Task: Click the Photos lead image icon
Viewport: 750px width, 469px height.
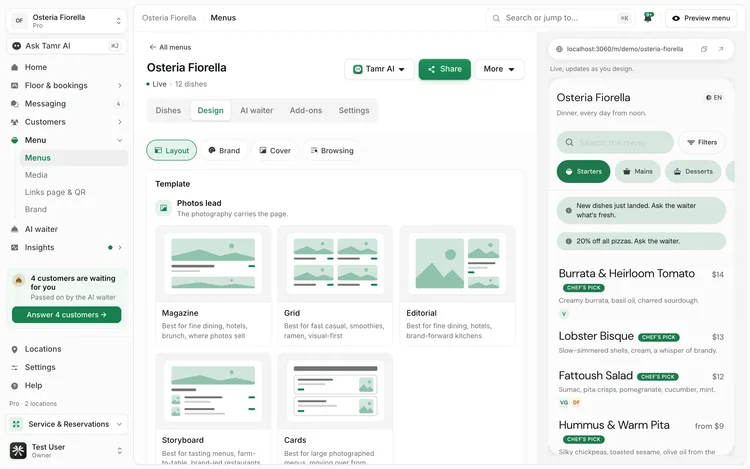Action: click(164, 208)
